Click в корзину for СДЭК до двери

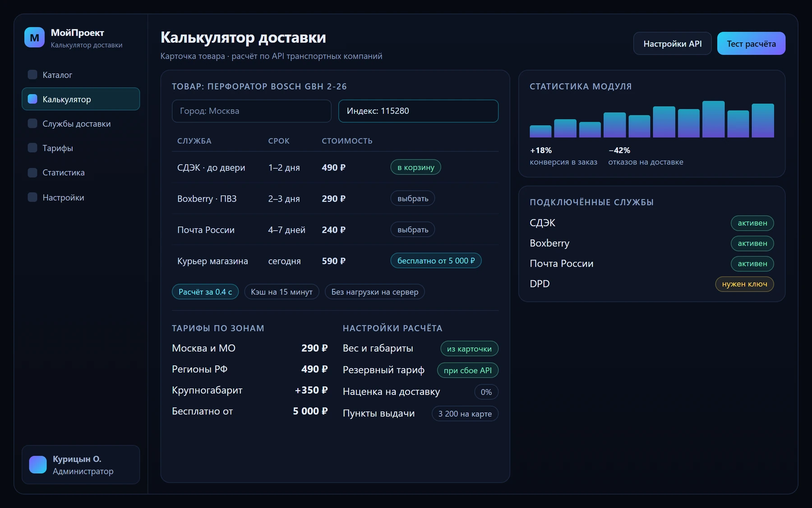pyautogui.click(x=415, y=167)
